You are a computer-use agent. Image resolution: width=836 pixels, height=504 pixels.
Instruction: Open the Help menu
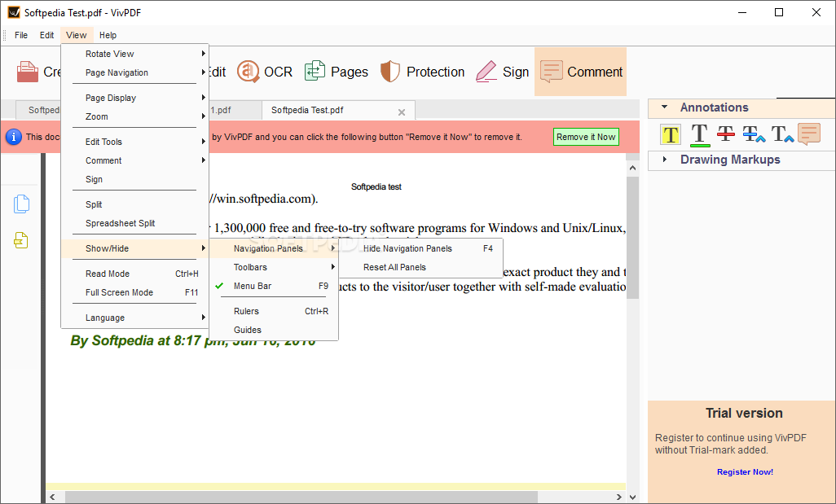point(108,35)
